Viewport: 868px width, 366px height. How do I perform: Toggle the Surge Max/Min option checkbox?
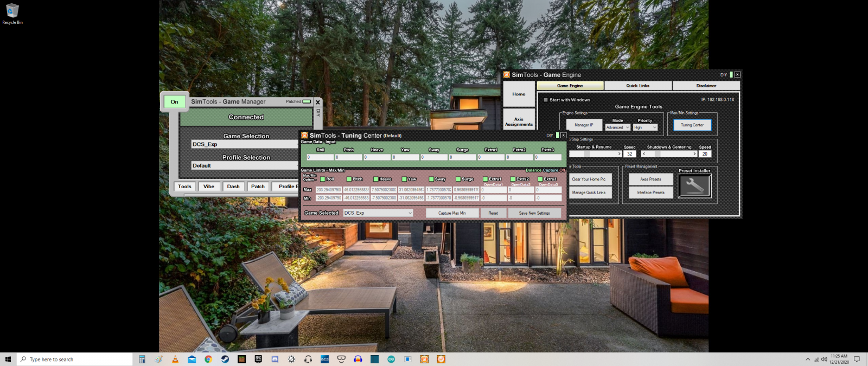(x=458, y=179)
